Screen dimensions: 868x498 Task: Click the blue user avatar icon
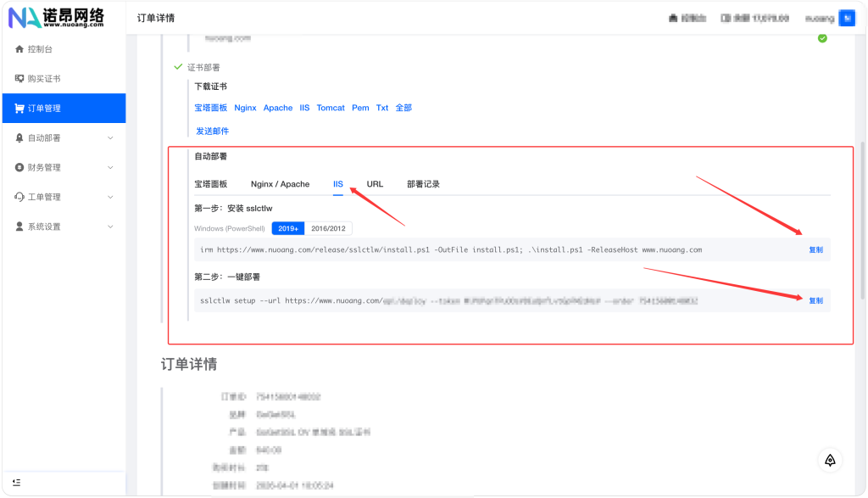[847, 18]
